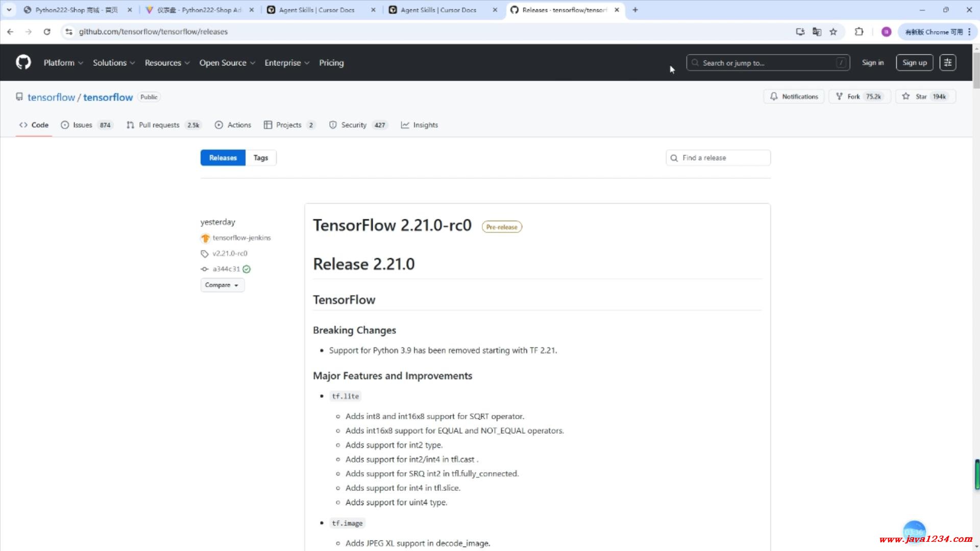Click the Star repository icon
This screenshot has width=980, height=551.
click(x=905, y=96)
